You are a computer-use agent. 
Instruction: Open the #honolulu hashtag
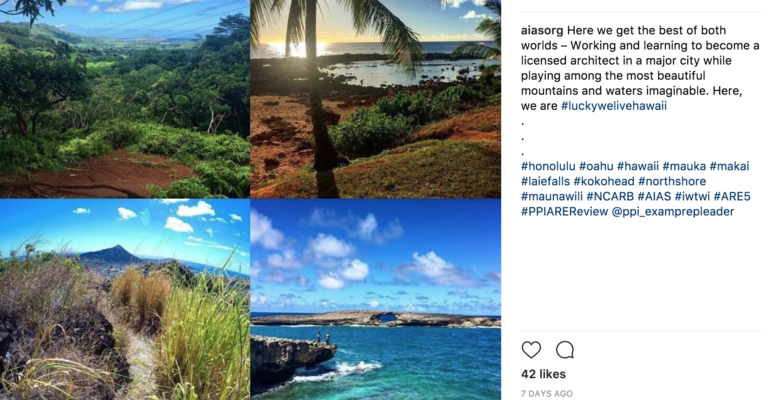[x=548, y=166]
